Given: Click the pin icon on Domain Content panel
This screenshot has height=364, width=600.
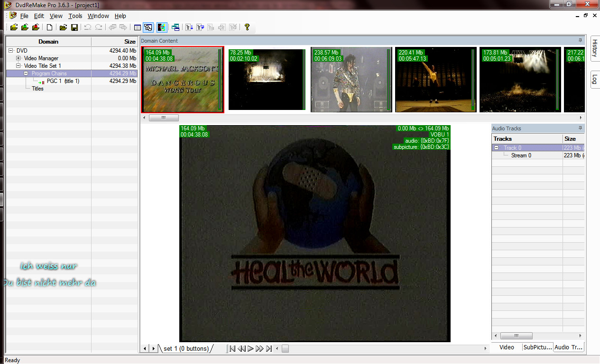Looking at the screenshot, I should (580, 41).
